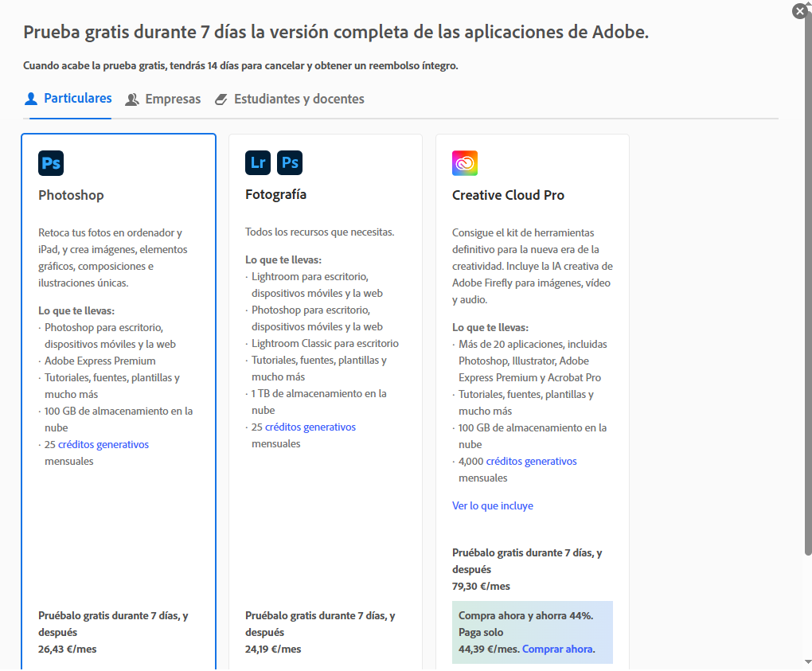Open créditos generativos link in Fotografía card
Viewport: 812px width, 671px height.
(x=310, y=427)
